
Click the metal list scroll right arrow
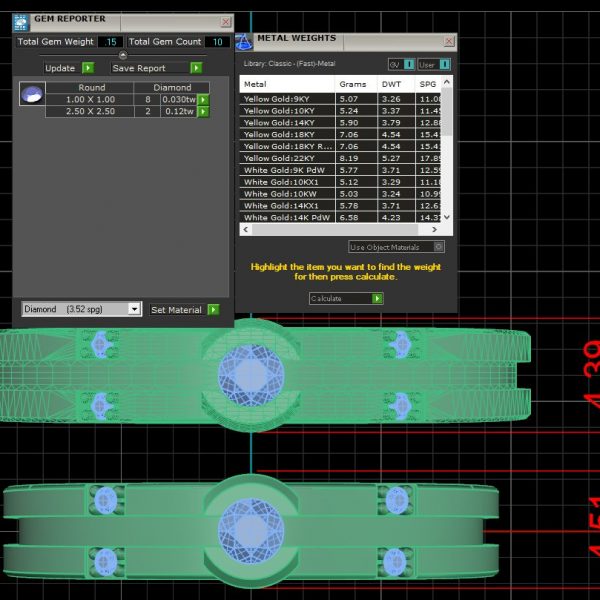click(434, 230)
